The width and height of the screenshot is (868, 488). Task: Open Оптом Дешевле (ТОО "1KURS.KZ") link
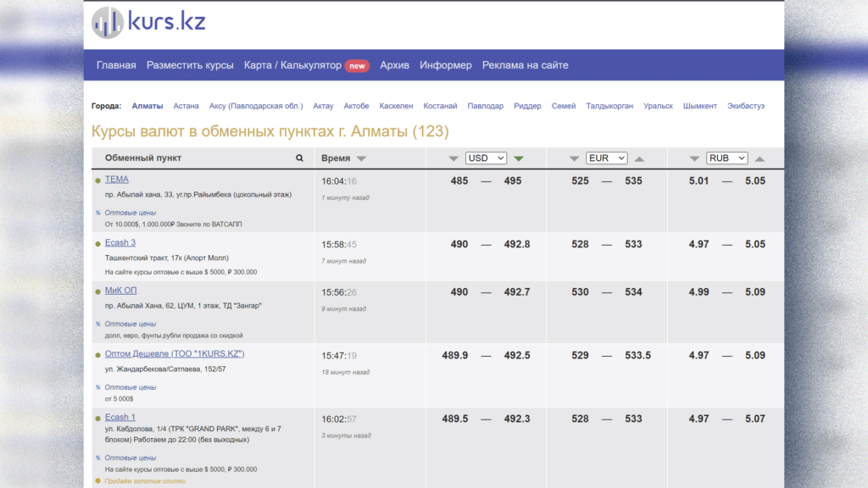pyautogui.click(x=175, y=353)
